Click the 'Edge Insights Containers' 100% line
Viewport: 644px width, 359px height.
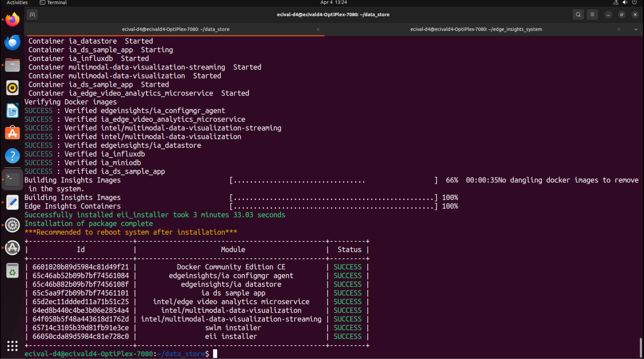pos(241,206)
